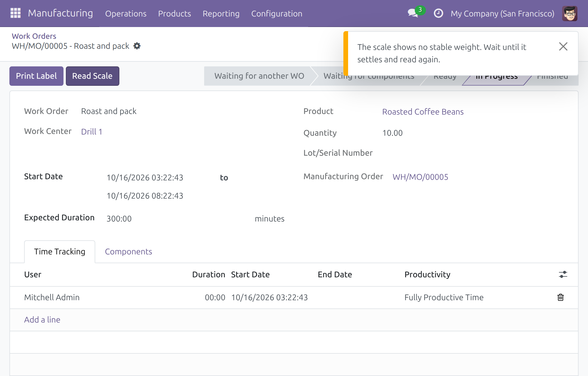Click the Mitchell Admin user avatar
The height and width of the screenshot is (376, 588).
(x=570, y=14)
